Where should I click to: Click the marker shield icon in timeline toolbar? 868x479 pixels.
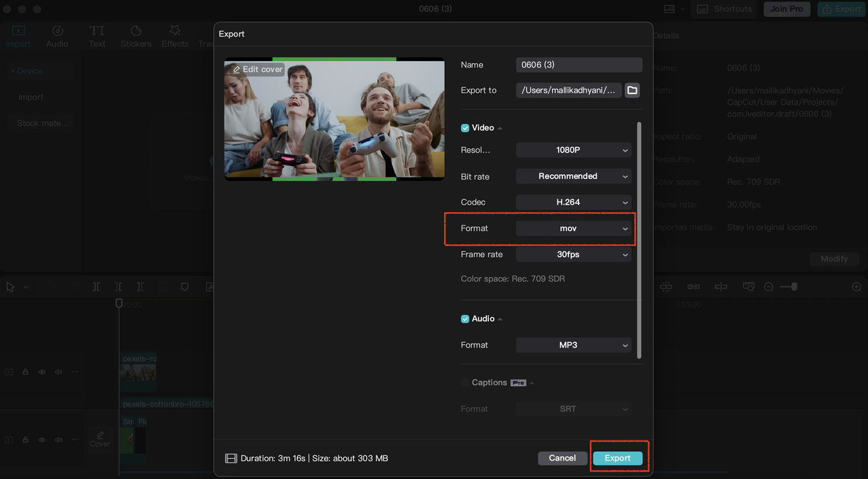tap(184, 287)
